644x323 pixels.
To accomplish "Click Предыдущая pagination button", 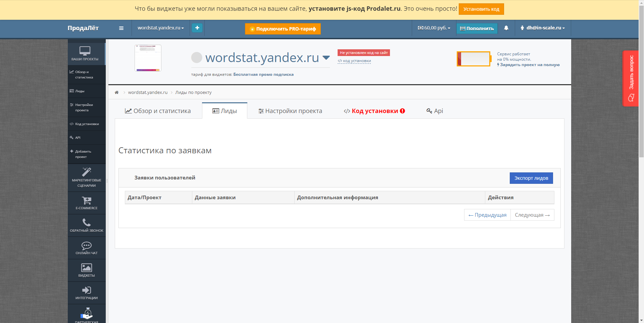I will pos(487,215).
